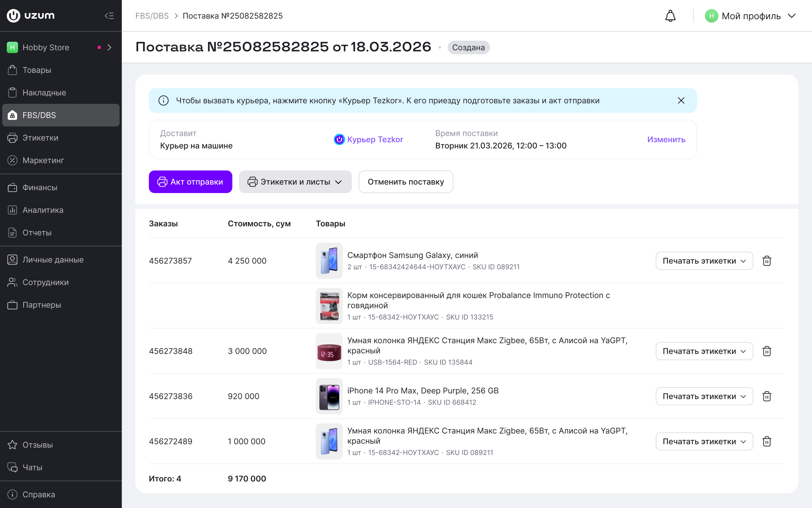Select the FBS/DBS sidebar item
Viewport: 812px width, 508px height.
coord(61,115)
